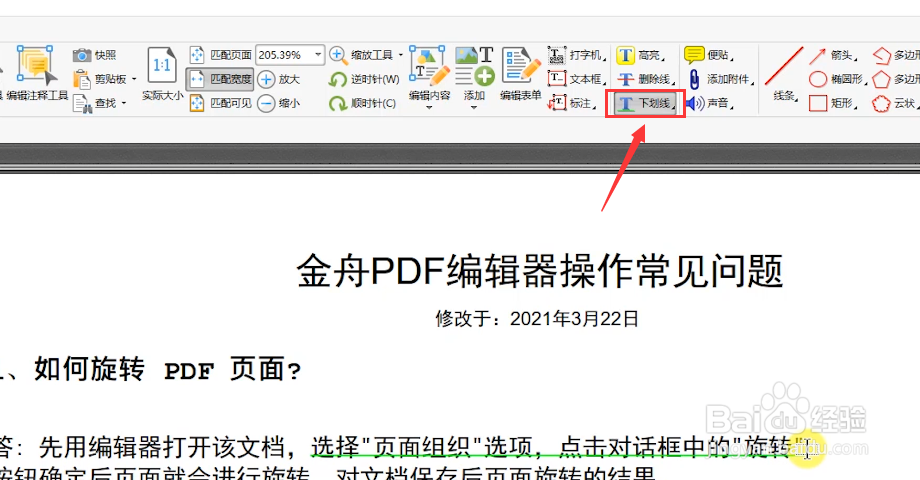
Task: Select the 高亮 highlight tool
Action: pos(641,55)
